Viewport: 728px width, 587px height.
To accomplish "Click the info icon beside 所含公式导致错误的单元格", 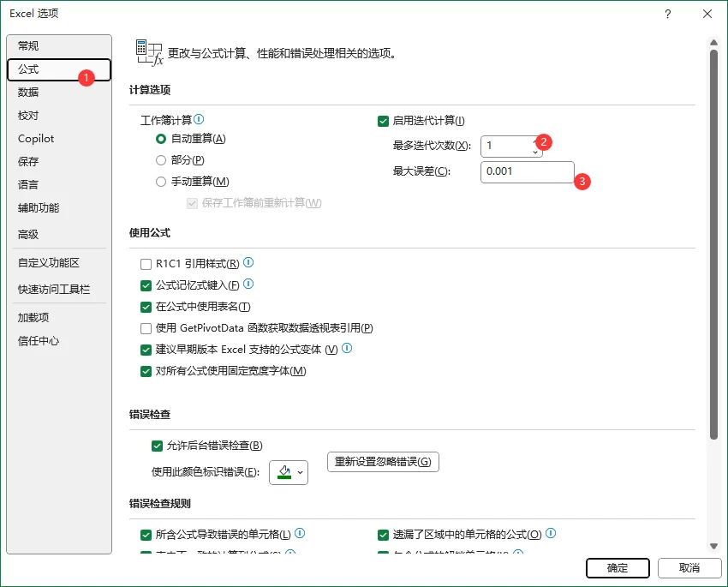I will coord(300,533).
